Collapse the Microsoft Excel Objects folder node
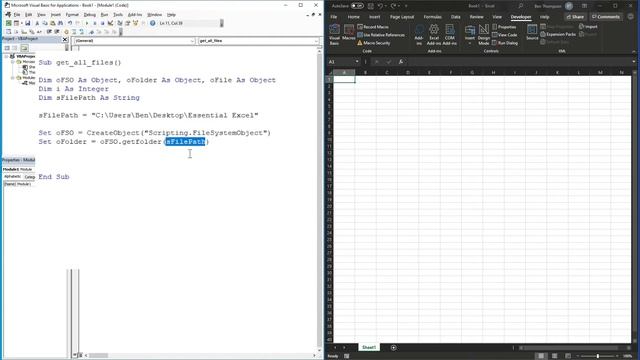Image resolution: width=640 pixels, height=360 pixels. point(13,62)
